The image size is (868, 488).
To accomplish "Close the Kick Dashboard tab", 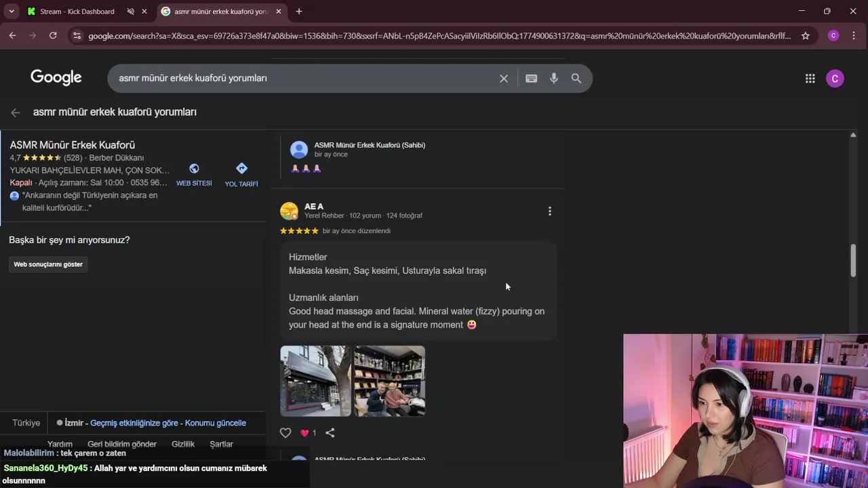I will pyautogui.click(x=144, y=12).
